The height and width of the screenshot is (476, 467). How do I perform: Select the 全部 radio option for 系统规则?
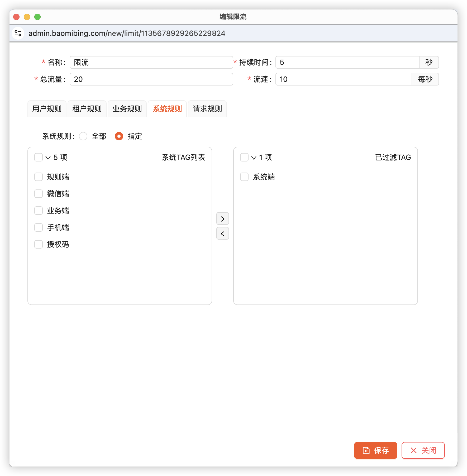pyautogui.click(x=83, y=136)
